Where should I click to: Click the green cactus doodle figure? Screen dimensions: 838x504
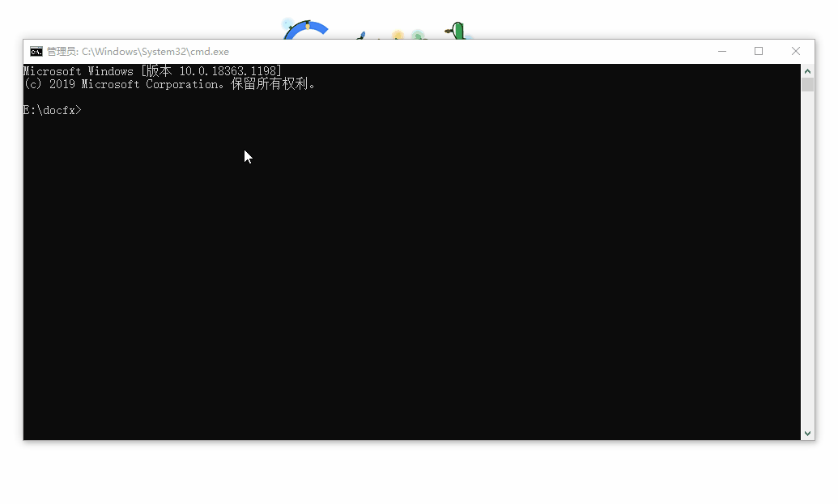(457, 32)
